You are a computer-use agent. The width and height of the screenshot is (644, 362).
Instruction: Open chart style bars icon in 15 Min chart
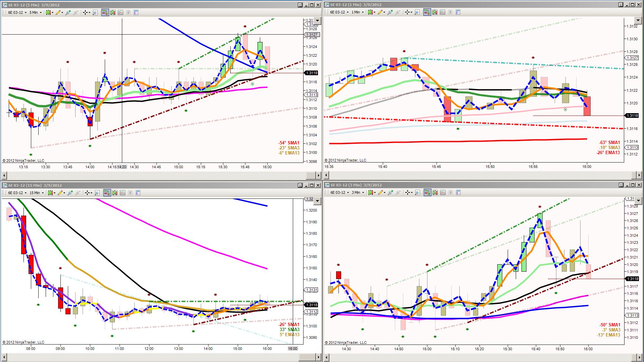pos(51,193)
